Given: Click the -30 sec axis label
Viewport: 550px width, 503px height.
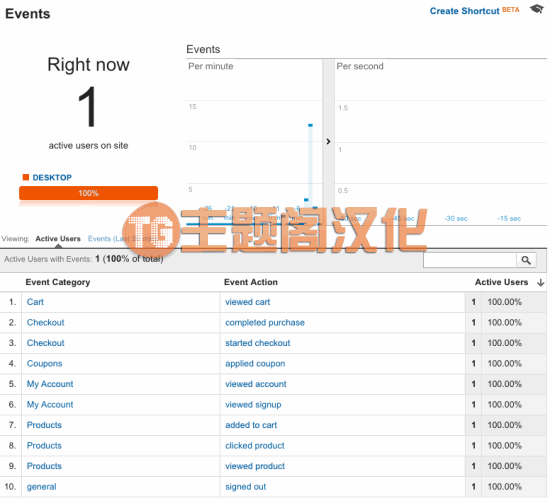Looking at the screenshot, I should (456, 219).
